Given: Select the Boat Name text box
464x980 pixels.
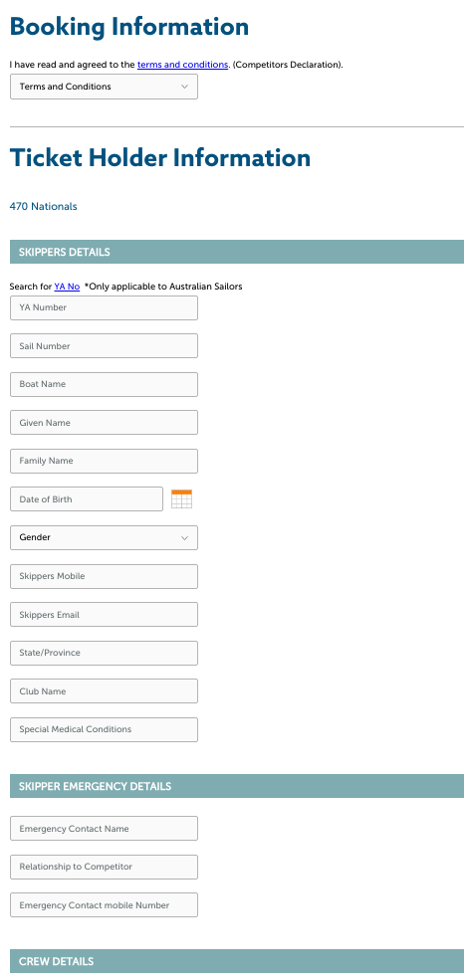Looking at the screenshot, I should click(x=104, y=384).
